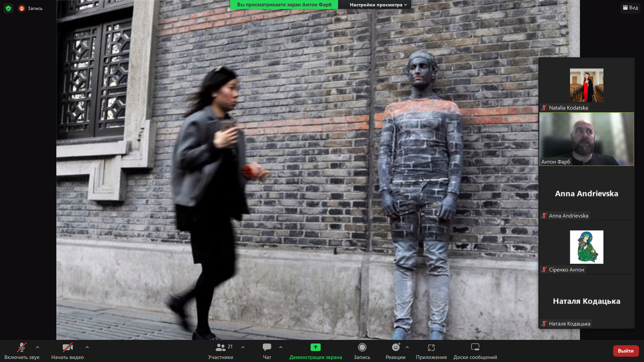
Task: Click the Запись record button
Action: pos(362,351)
